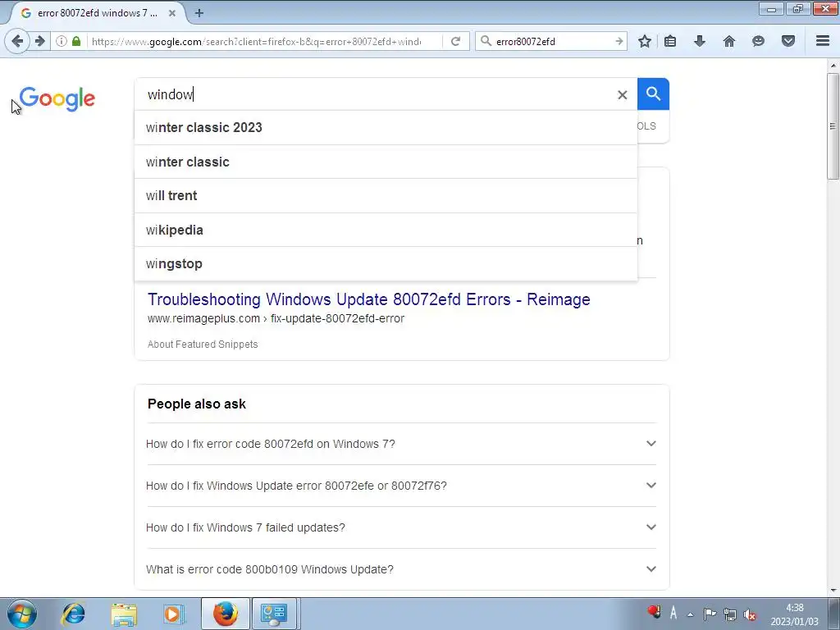Click the IME letter A tray icon
This screenshot has height=630, width=840.
673,612
